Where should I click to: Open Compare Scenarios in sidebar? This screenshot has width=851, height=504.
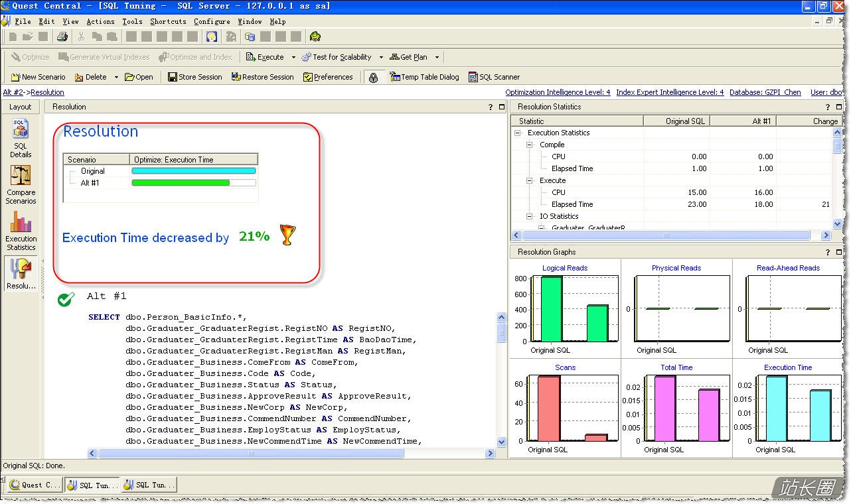pos(21,185)
